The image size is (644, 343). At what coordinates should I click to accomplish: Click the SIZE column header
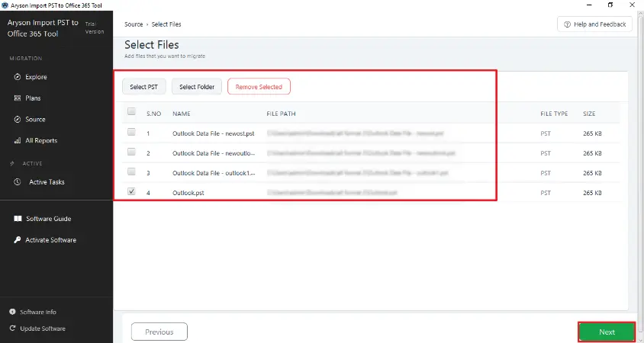589,114
